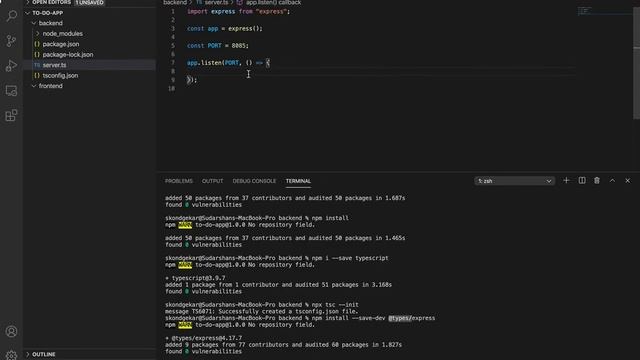This screenshot has width=640, height=360.
Task: Click "npx tsc --init" command text
Action: [x=335, y=304]
